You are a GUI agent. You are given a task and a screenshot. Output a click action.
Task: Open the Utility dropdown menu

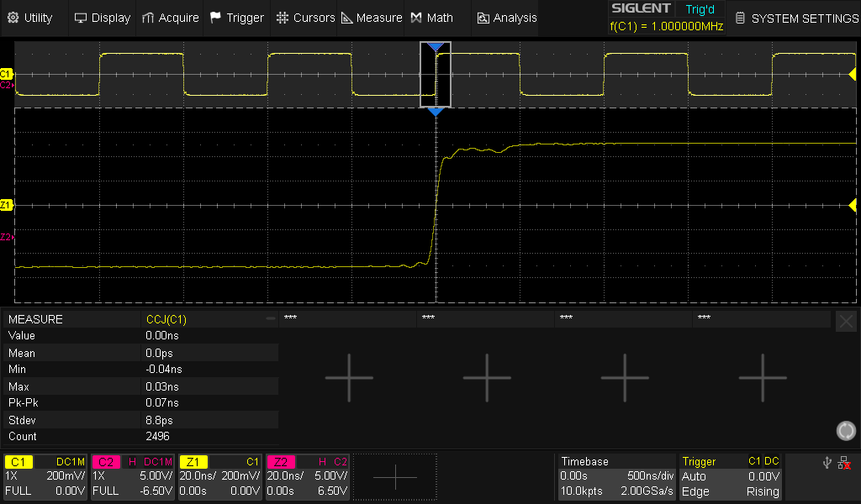coord(31,18)
